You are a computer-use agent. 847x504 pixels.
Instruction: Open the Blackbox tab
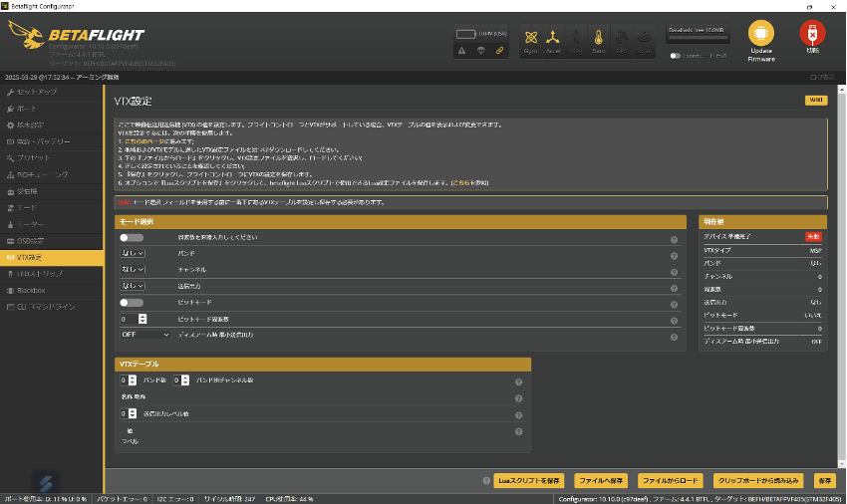51,291
